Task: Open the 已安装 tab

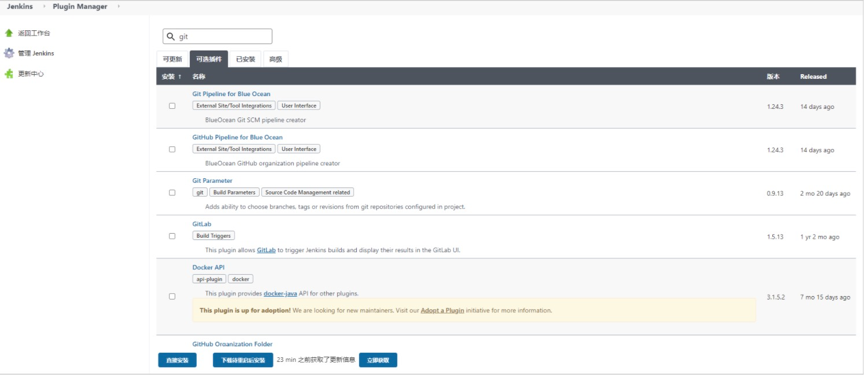Action: [x=245, y=59]
